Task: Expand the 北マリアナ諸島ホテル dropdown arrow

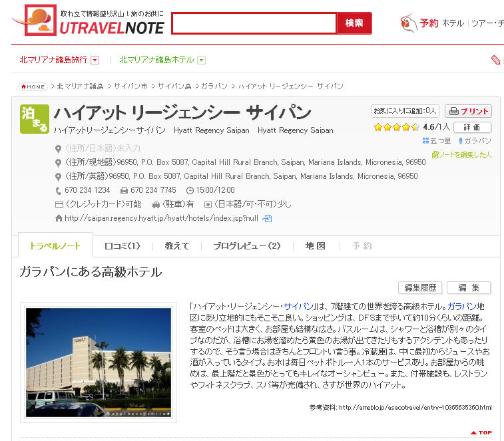Action: point(202,60)
